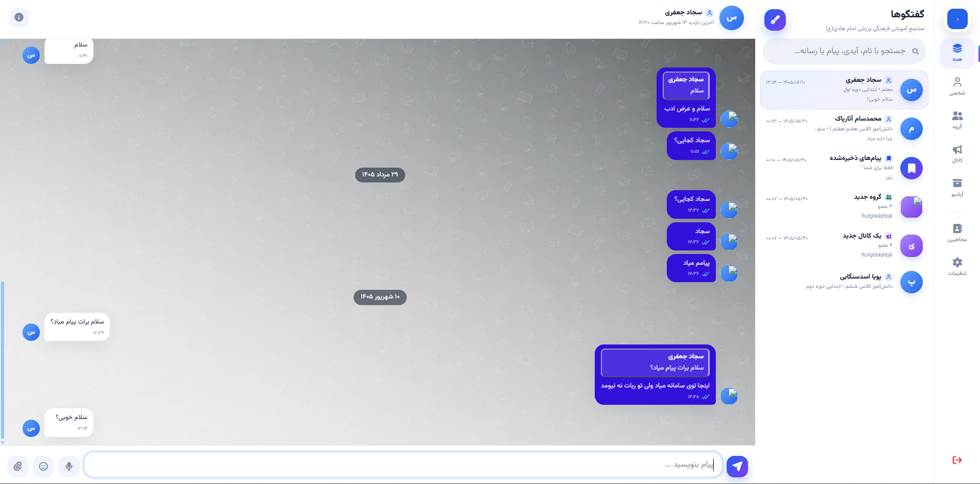The width and height of the screenshot is (980, 484).
Task: Open the پویا اسدسنگابی conversation
Action: point(844,282)
